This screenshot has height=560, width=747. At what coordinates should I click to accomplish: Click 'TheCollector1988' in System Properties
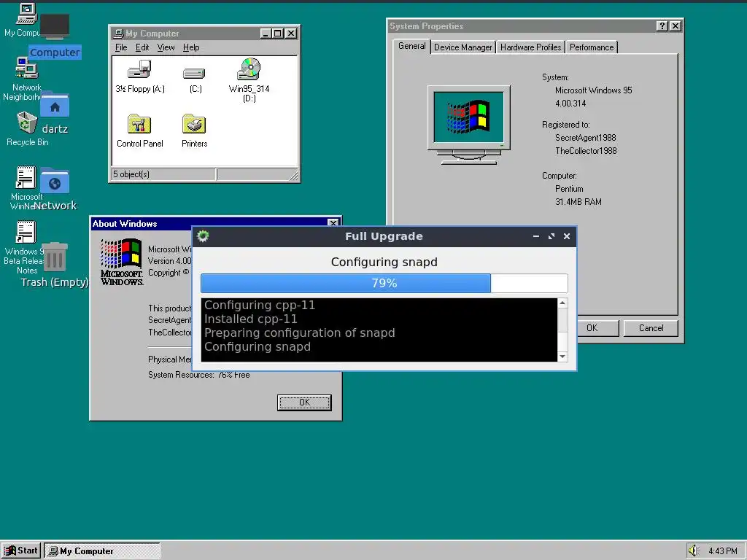click(586, 151)
